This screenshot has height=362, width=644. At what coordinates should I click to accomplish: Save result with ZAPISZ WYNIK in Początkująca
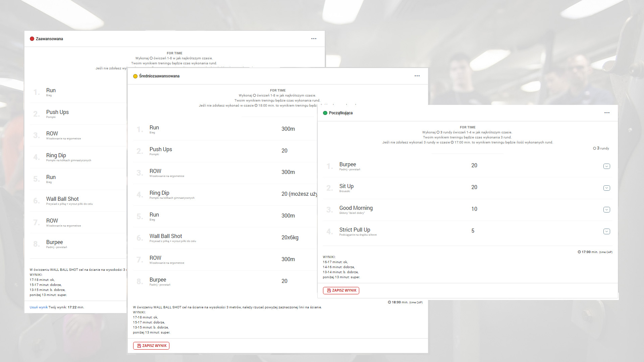click(341, 290)
